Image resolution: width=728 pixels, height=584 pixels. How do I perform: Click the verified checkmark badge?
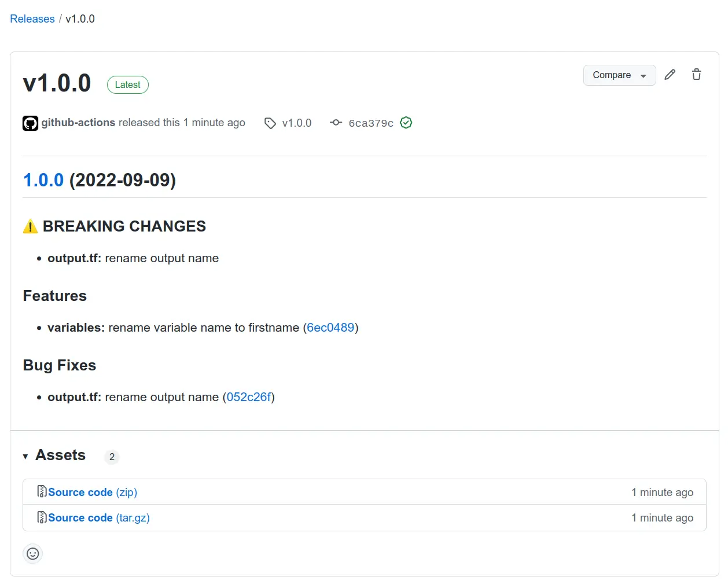[406, 123]
